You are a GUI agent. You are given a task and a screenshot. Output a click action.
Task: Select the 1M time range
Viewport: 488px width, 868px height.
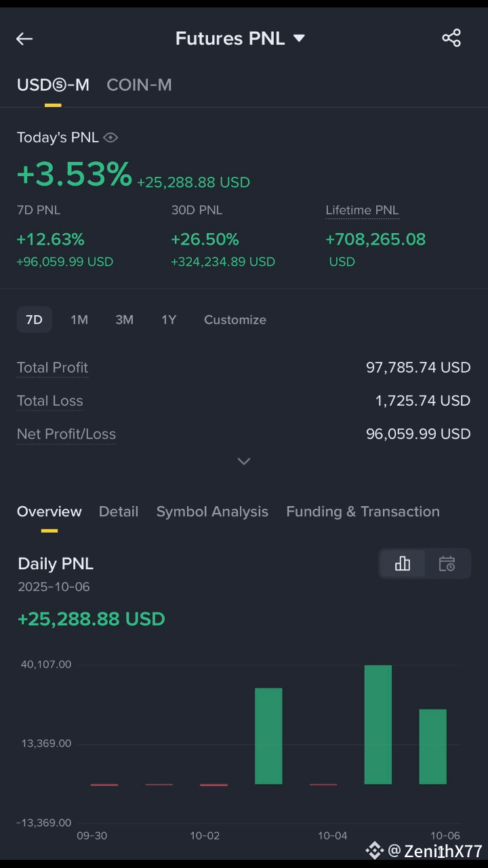click(x=79, y=320)
